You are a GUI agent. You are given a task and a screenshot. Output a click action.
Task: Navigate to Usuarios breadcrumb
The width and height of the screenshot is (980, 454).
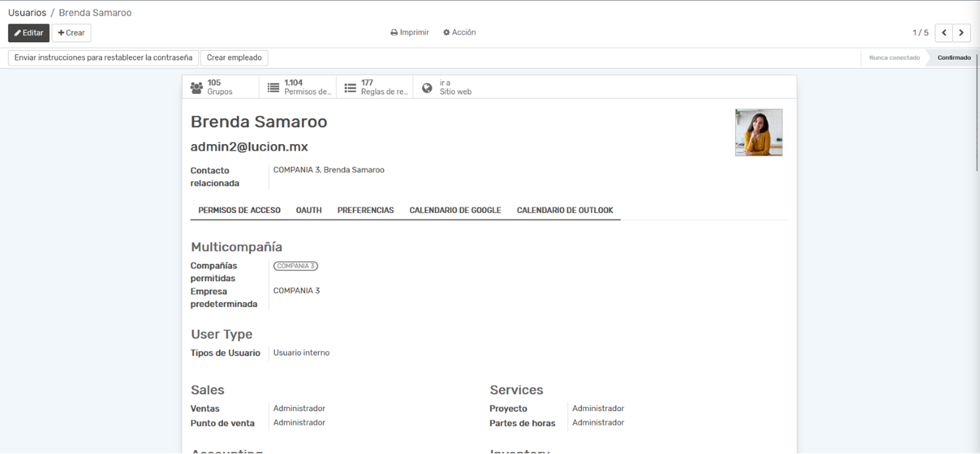pyautogui.click(x=27, y=13)
